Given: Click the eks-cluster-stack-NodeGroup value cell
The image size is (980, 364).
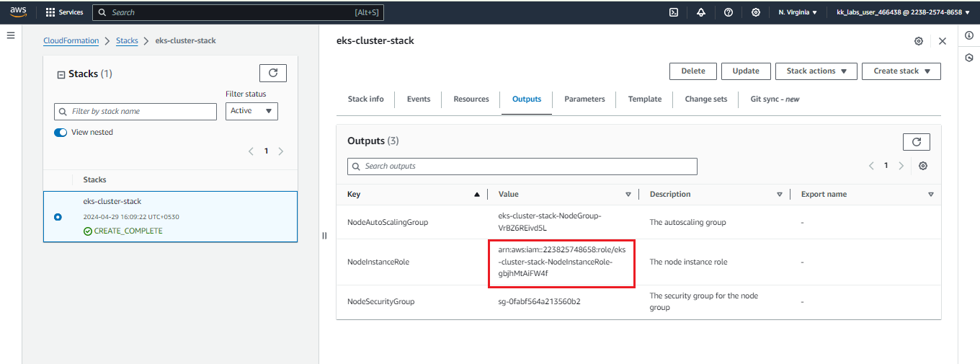Looking at the screenshot, I should coord(550,222).
